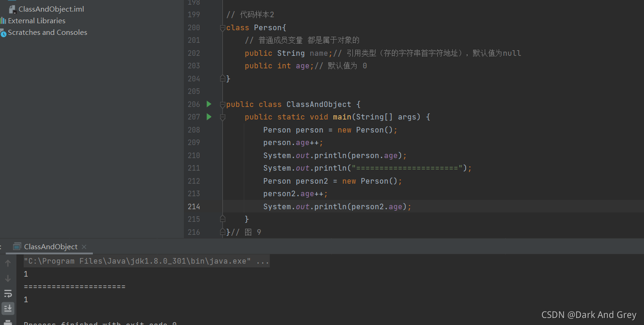
Task: Click the java.exe command line in console
Action: pyautogui.click(x=147, y=261)
